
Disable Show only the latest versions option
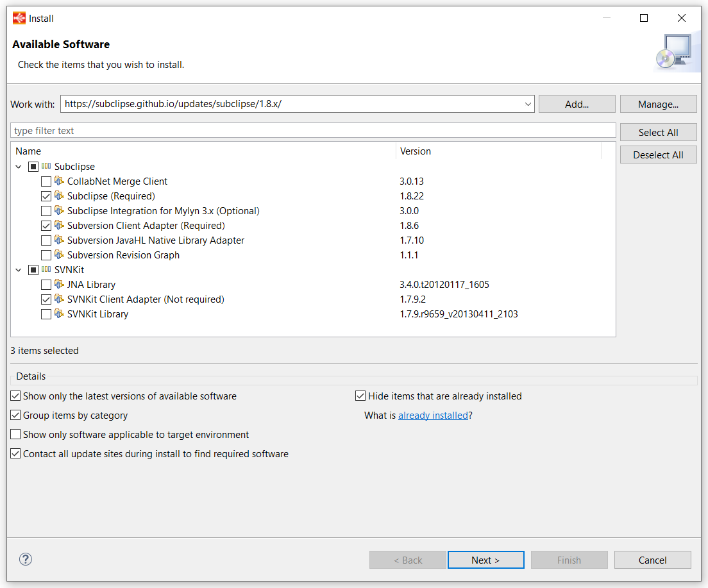click(15, 396)
